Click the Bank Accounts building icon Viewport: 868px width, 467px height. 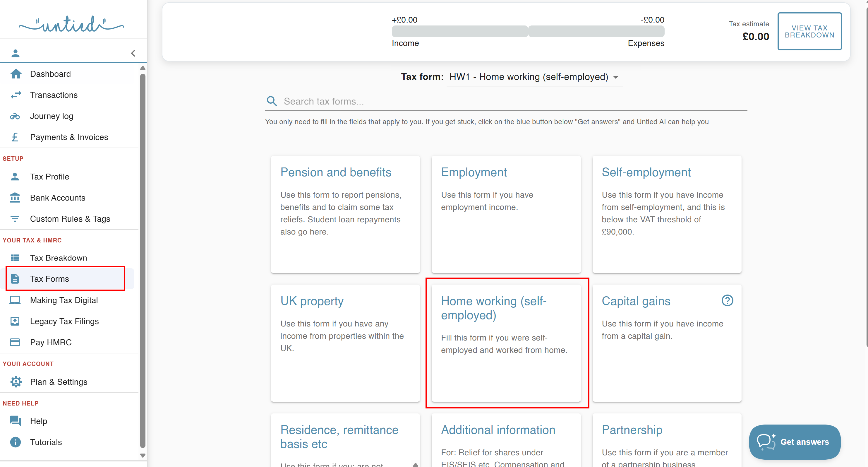click(x=15, y=198)
